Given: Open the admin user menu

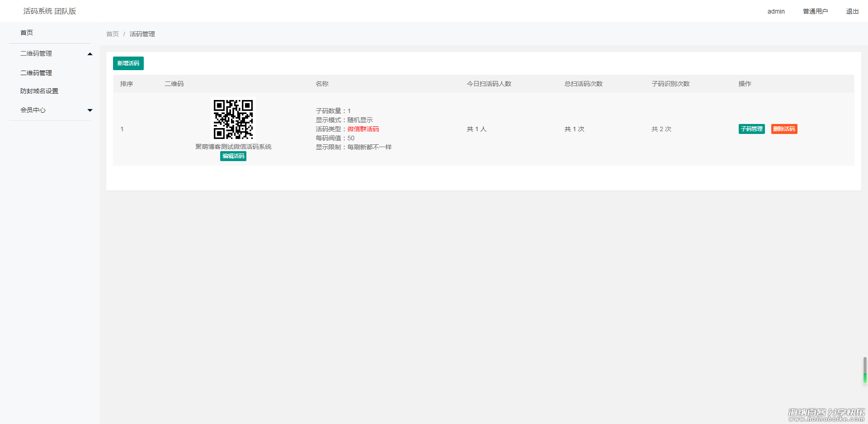Looking at the screenshot, I should pos(776,11).
